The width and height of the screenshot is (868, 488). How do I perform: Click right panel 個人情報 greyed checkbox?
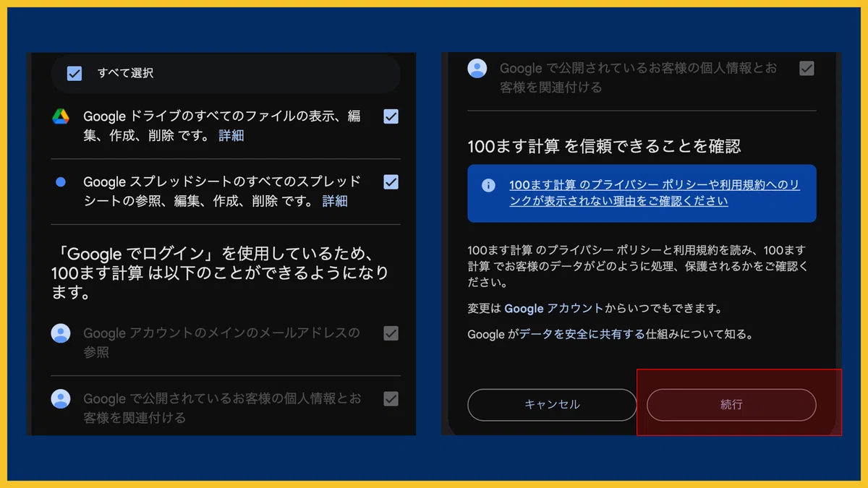[807, 69]
